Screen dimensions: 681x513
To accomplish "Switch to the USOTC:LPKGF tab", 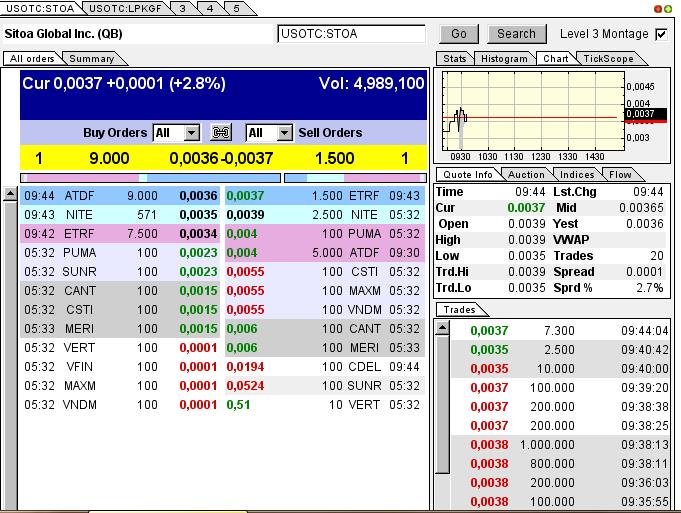I will 124,8.
